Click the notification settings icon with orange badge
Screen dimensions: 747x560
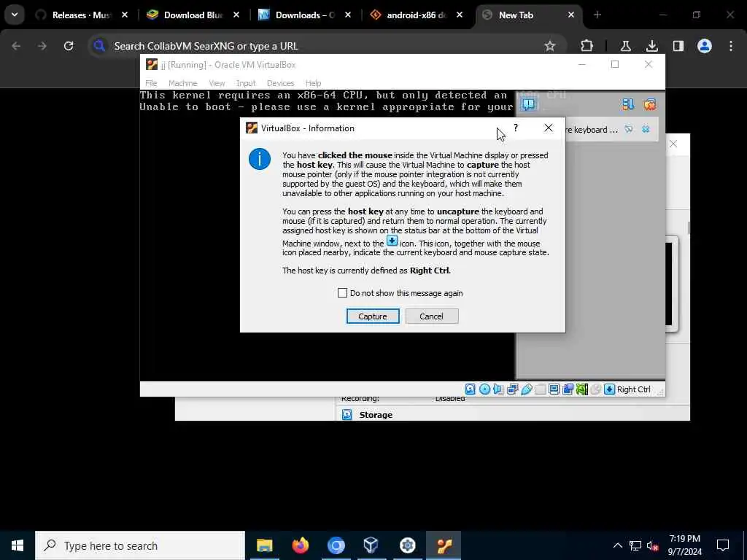tap(649, 104)
